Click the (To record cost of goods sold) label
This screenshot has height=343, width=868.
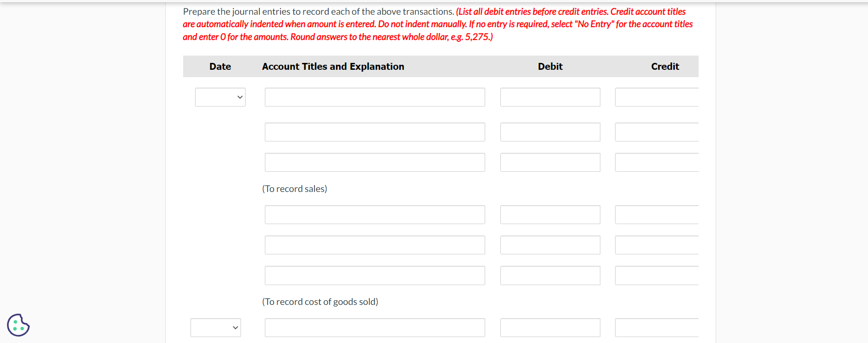point(320,301)
